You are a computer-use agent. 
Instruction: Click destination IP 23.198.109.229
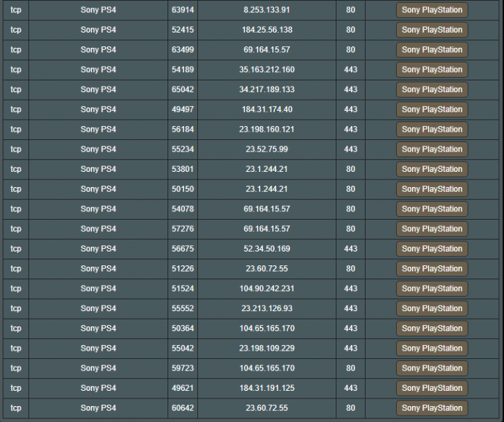(x=267, y=349)
